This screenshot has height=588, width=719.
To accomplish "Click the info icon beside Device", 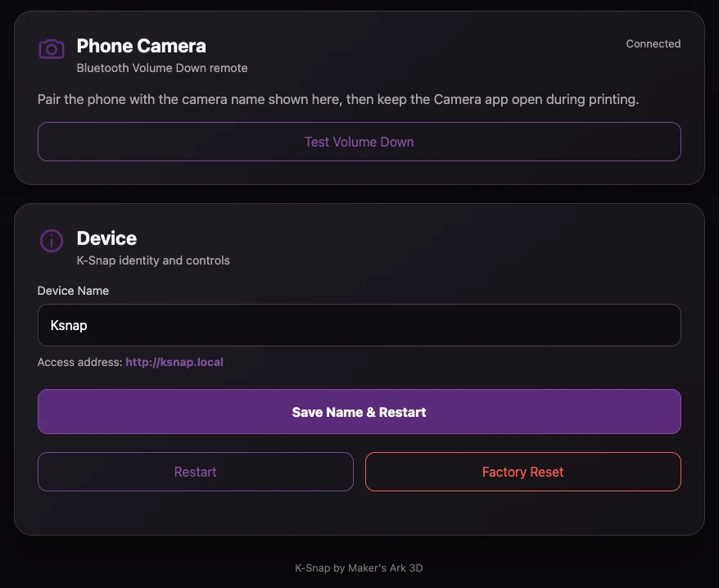I will (x=52, y=240).
